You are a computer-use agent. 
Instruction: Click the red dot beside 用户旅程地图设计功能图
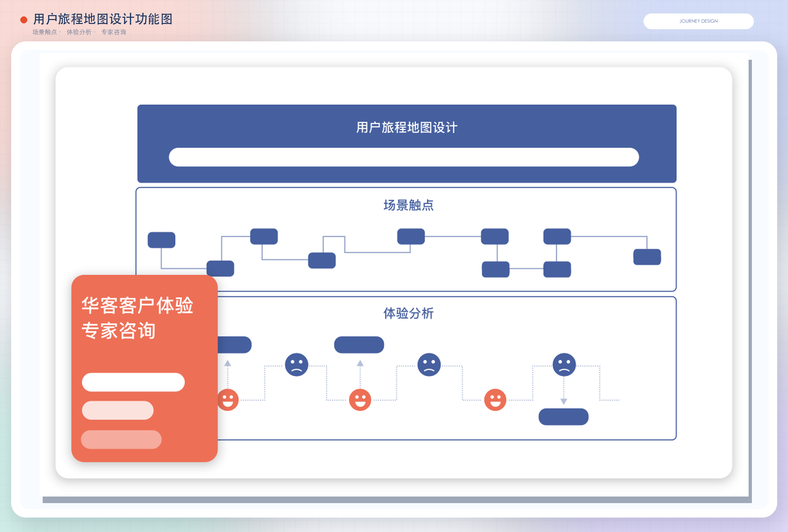(x=24, y=20)
